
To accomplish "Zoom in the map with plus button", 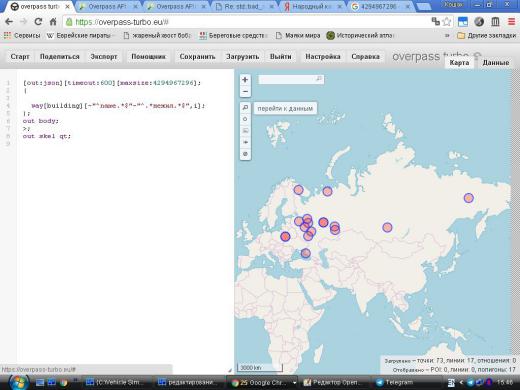I will pyautogui.click(x=245, y=80).
